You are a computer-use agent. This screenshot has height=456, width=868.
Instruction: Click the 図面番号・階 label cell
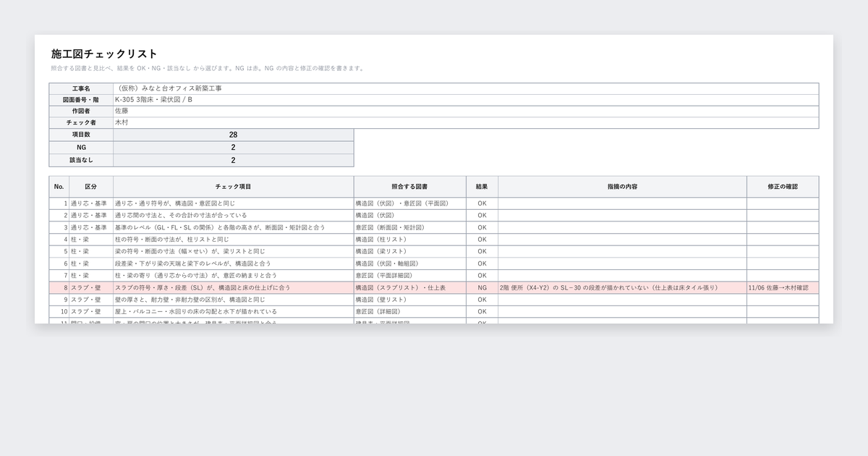[81, 100]
